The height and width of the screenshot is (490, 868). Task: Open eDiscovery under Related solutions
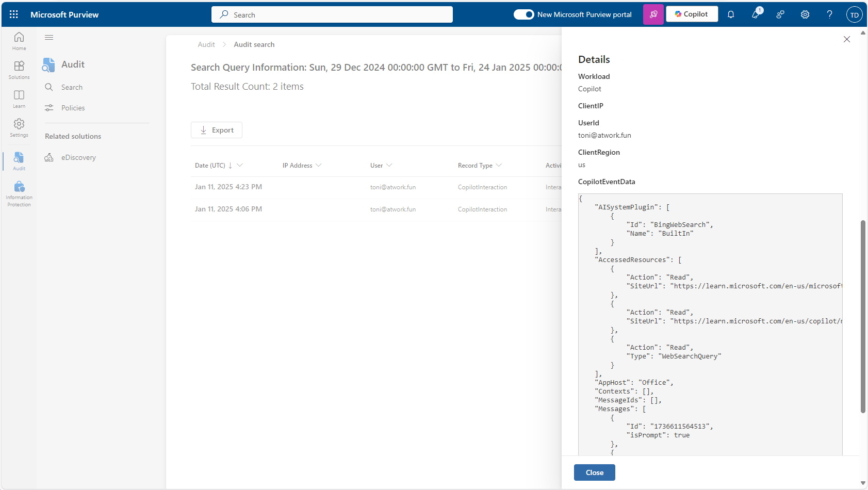pos(78,157)
